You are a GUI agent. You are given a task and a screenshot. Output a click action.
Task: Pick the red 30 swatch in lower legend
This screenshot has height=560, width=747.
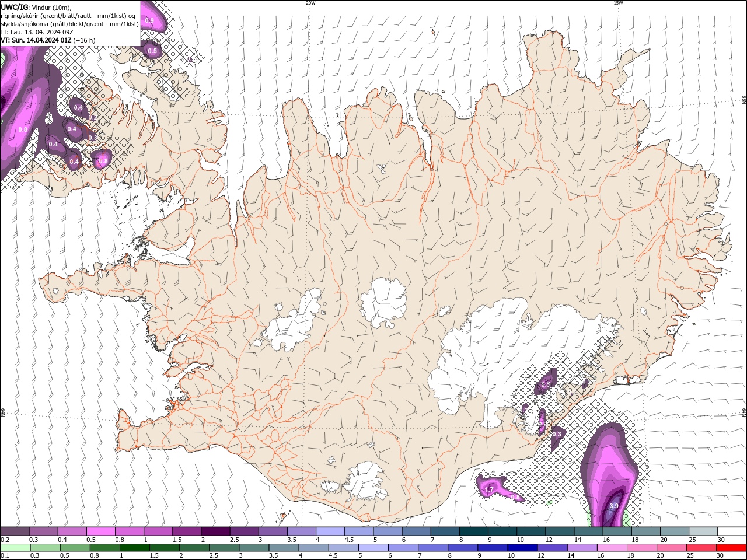[x=731, y=548]
